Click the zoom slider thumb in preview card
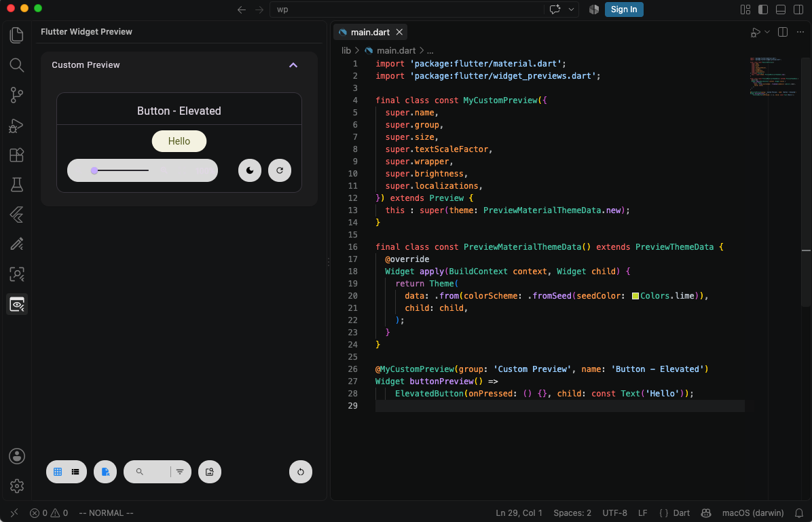 94,170
